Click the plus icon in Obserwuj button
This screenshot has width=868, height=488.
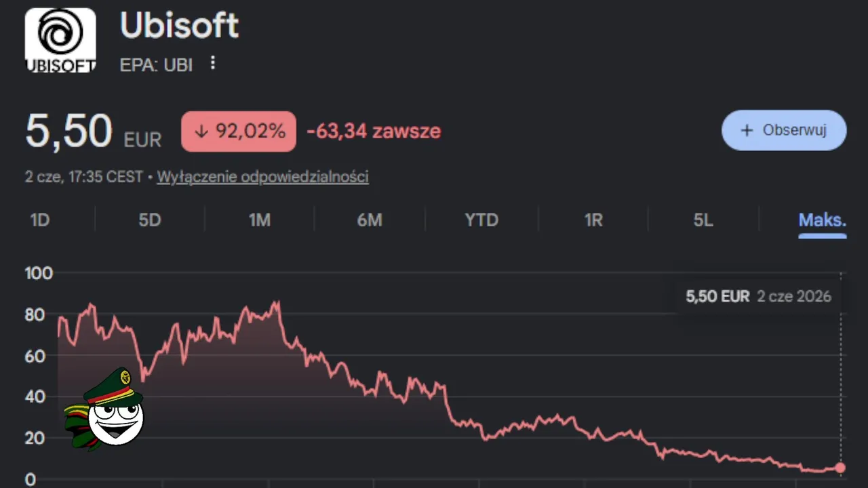(x=747, y=130)
